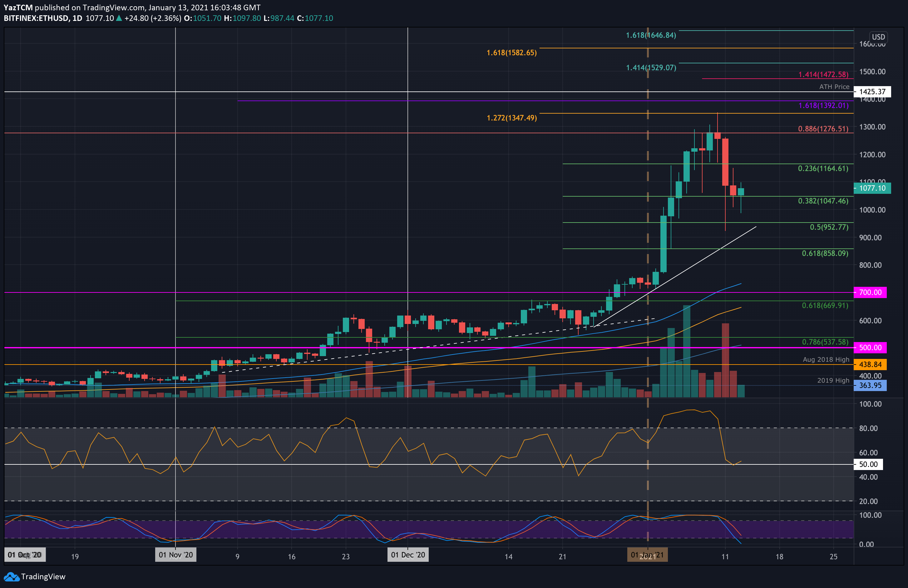The width and height of the screenshot is (908, 588).
Task: Click the date label 18 in January
Action: pyautogui.click(x=779, y=556)
